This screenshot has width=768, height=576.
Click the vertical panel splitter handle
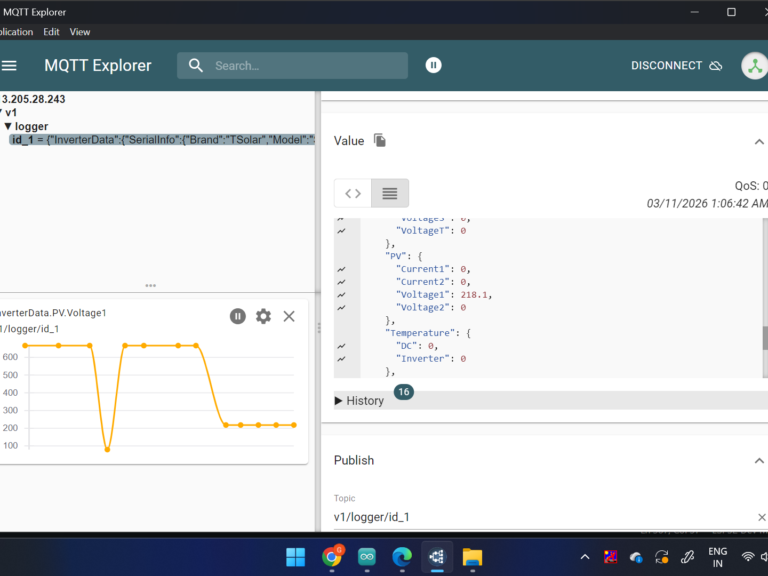coord(318,328)
